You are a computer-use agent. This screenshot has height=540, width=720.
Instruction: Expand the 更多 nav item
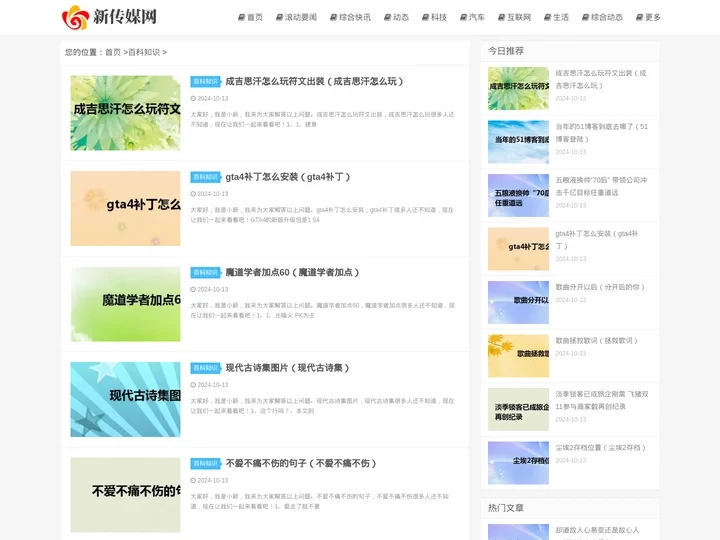[648, 17]
